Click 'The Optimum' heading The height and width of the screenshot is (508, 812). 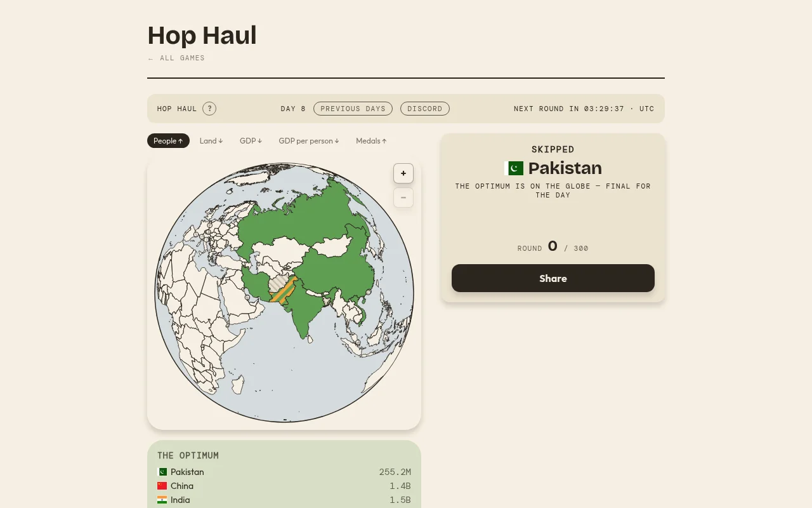pos(188,455)
